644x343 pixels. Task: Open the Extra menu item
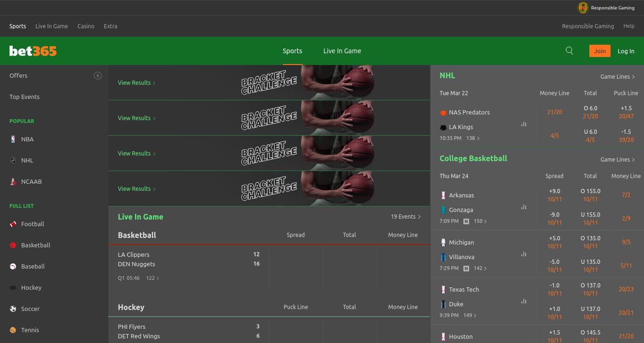pos(110,26)
